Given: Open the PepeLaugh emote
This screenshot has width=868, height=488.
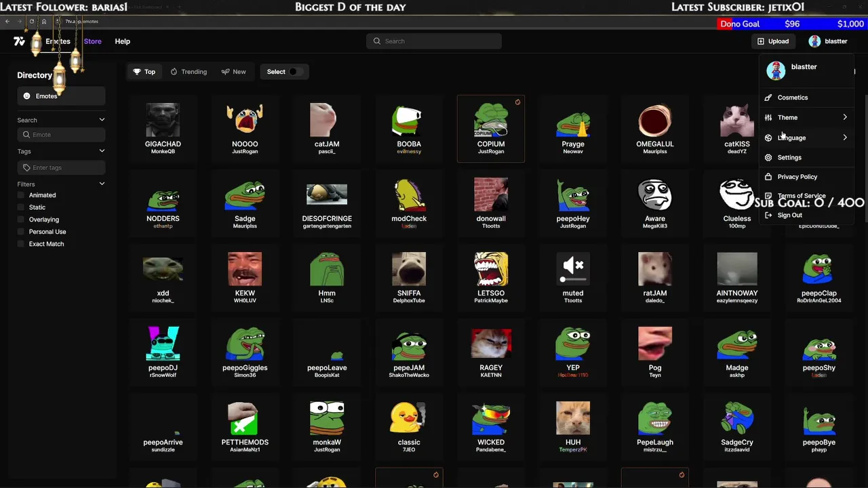Looking at the screenshot, I should [655, 427].
